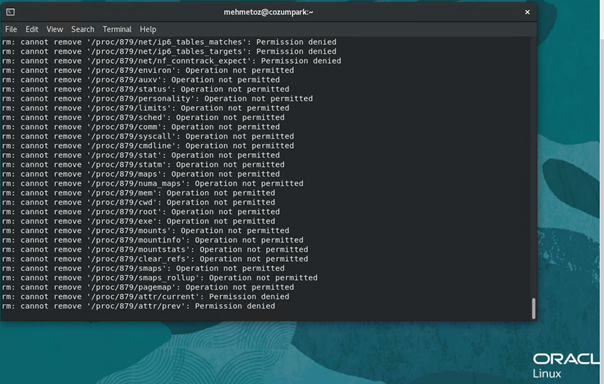Click the Oracle Linux logo on desktop
The height and width of the screenshot is (384, 604).
565,366
